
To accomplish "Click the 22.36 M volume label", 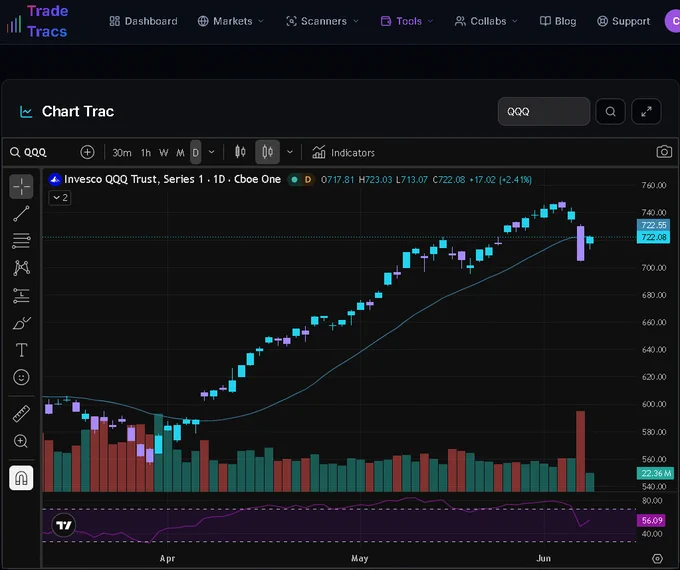I will [655, 473].
